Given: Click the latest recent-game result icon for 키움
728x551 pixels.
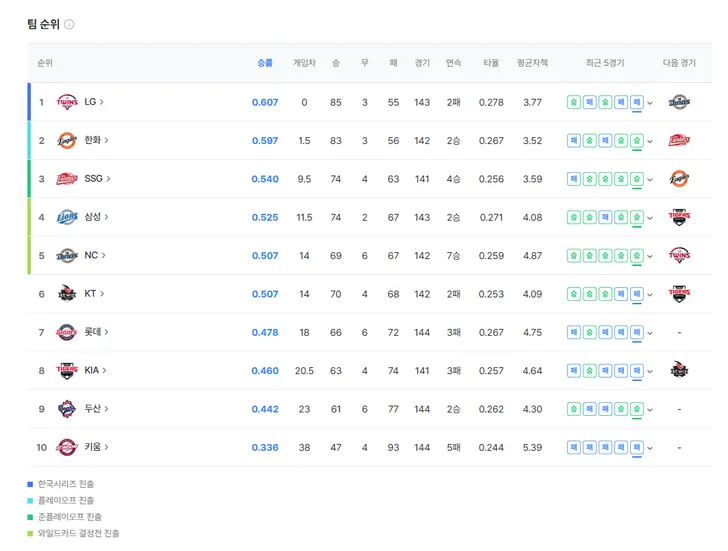Looking at the screenshot, I should [x=637, y=447].
